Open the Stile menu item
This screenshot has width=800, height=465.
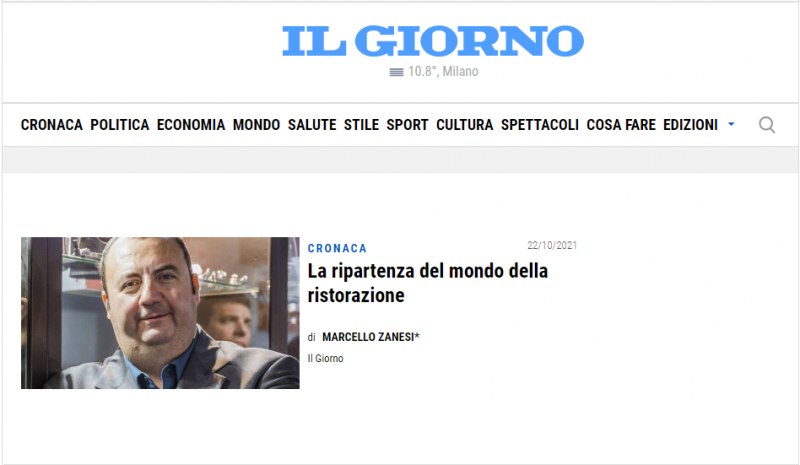361,125
